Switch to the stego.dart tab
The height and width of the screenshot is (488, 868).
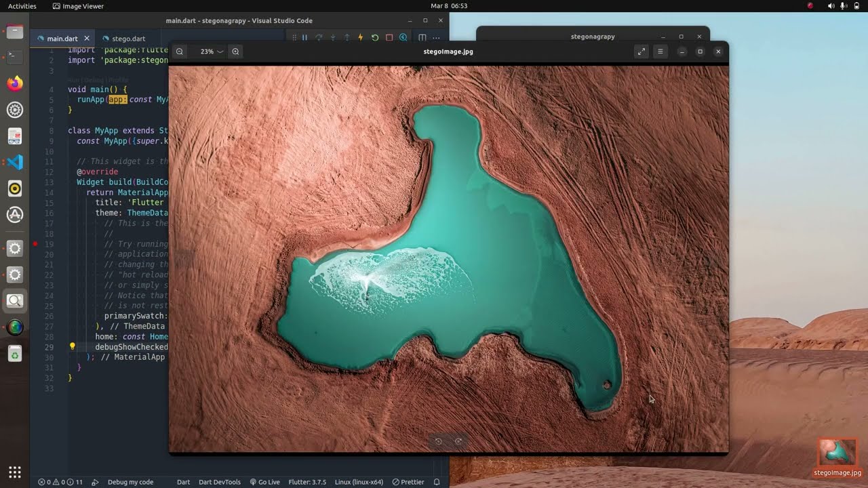(128, 39)
